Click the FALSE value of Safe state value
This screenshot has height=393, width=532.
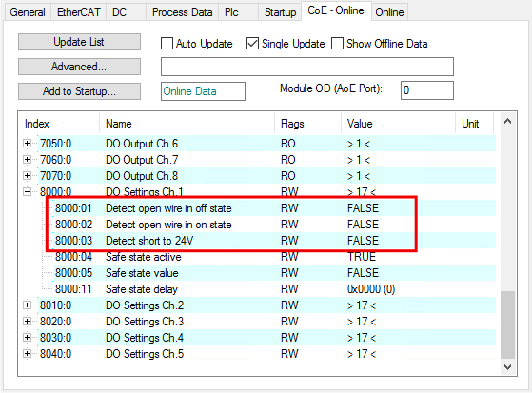pyautogui.click(x=363, y=273)
